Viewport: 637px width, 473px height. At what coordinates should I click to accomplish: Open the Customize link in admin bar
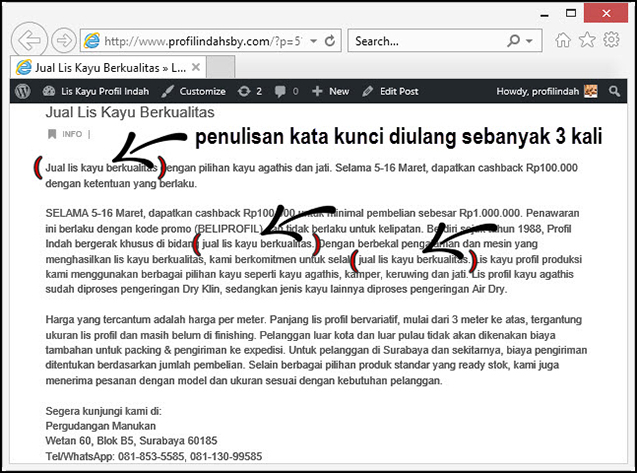coord(202,91)
